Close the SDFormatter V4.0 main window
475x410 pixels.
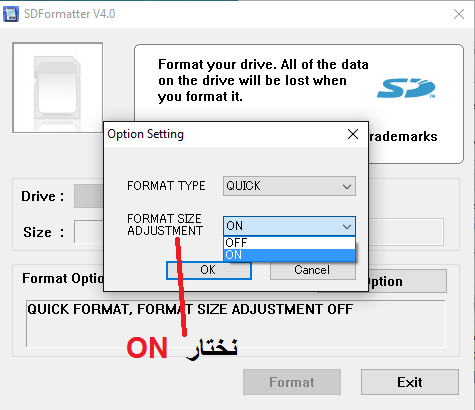[459, 14]
